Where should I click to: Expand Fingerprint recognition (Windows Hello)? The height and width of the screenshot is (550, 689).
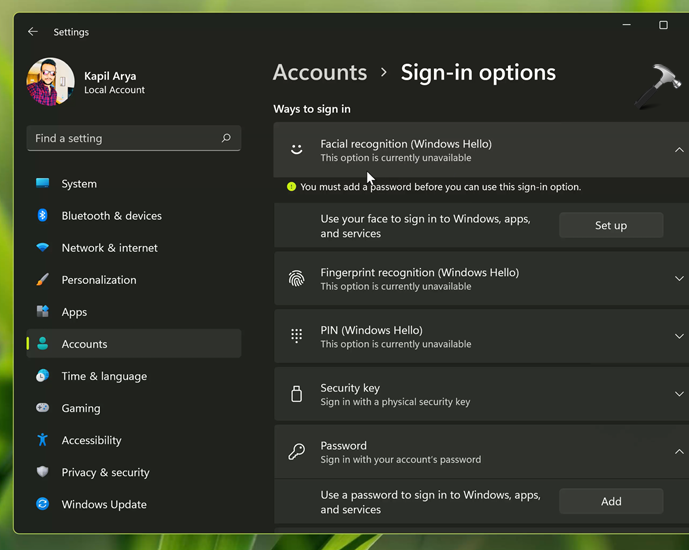coord(679,279)
